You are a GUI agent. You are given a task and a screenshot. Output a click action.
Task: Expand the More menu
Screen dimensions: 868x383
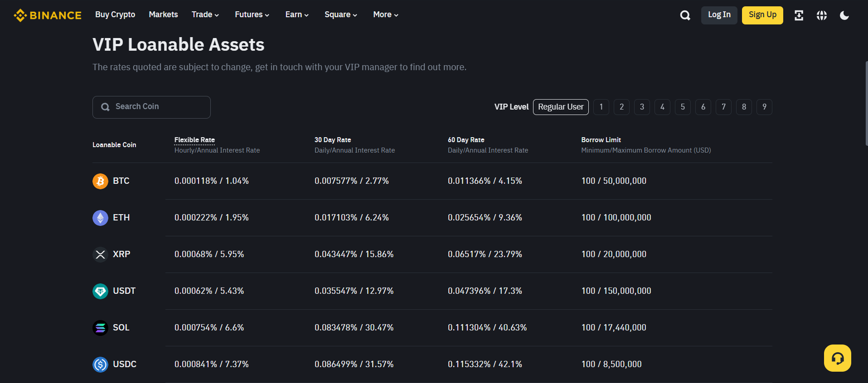[386, 14]
